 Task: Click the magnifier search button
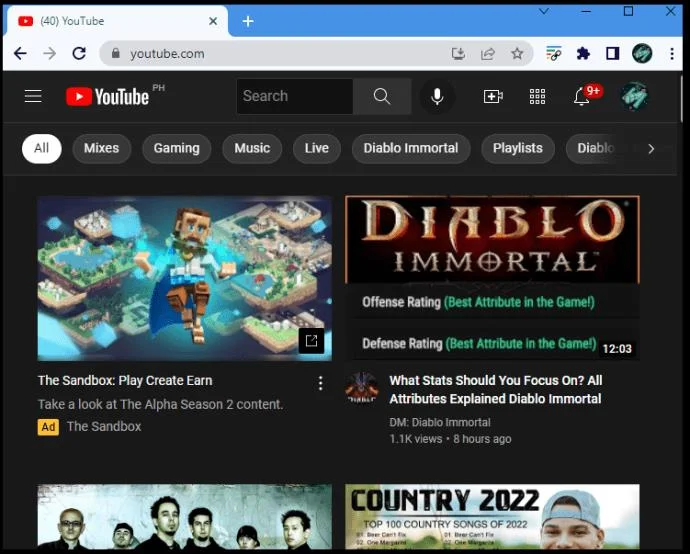382,96
